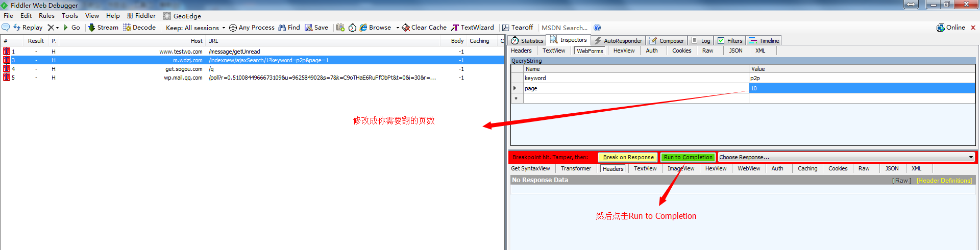
Task: Click the Raw link in response header
Action: point(901,181)
